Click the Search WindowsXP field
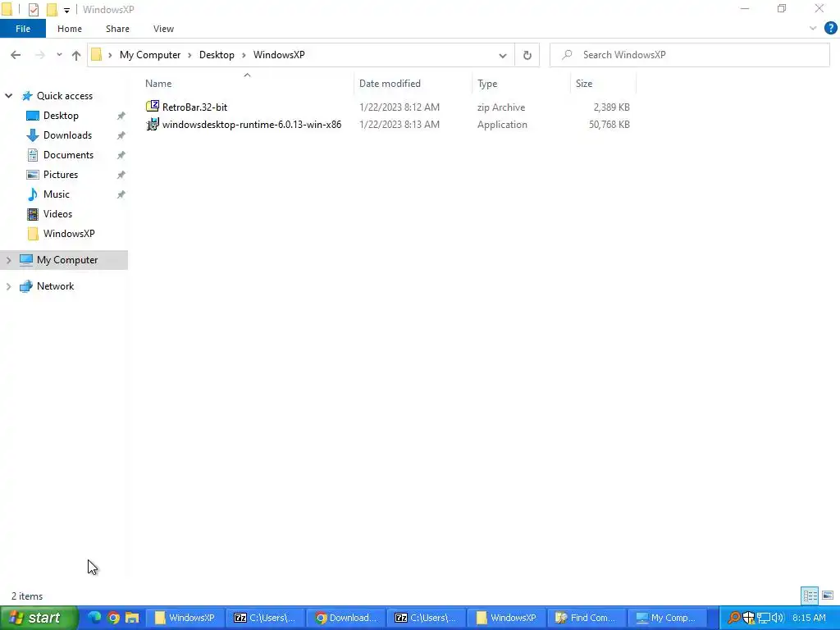The image size is (840, 630). coord(689,55)
